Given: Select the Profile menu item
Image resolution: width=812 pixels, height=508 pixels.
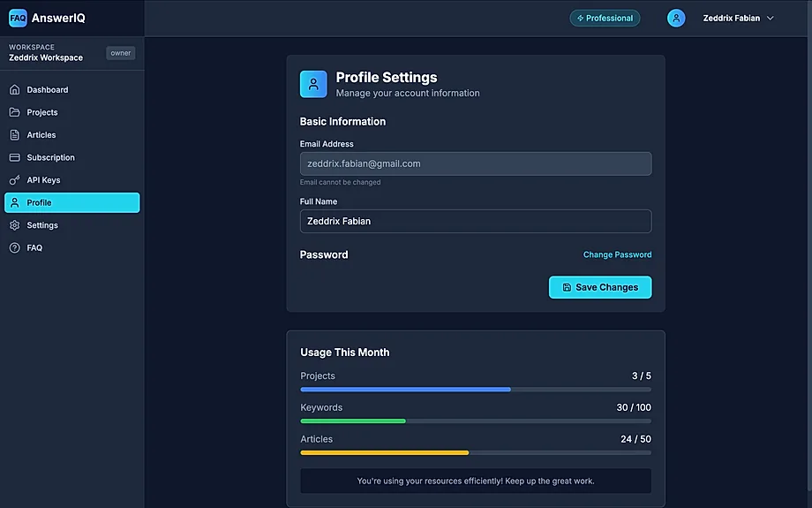Looking at the screenshot, I should (x=72, y=202).
